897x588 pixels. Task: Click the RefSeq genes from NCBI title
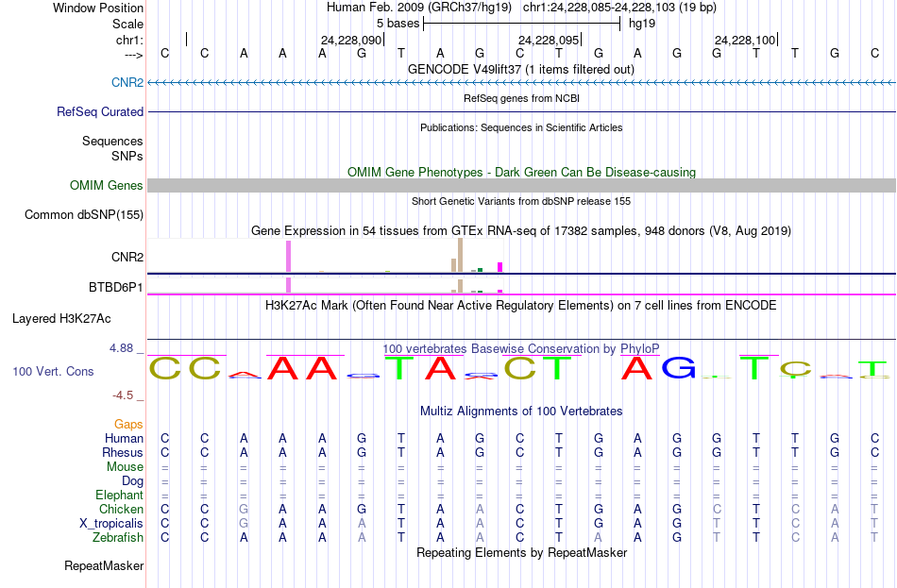click(x=521, y=98)
